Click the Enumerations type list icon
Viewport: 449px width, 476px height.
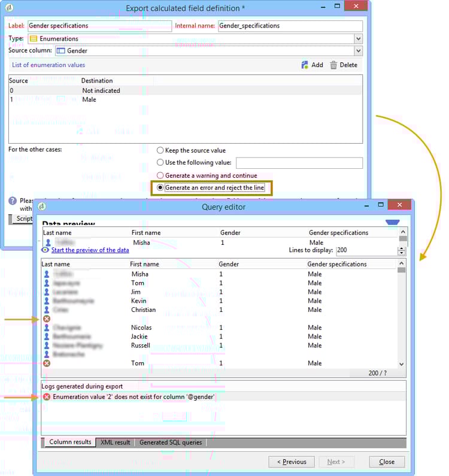34,38
